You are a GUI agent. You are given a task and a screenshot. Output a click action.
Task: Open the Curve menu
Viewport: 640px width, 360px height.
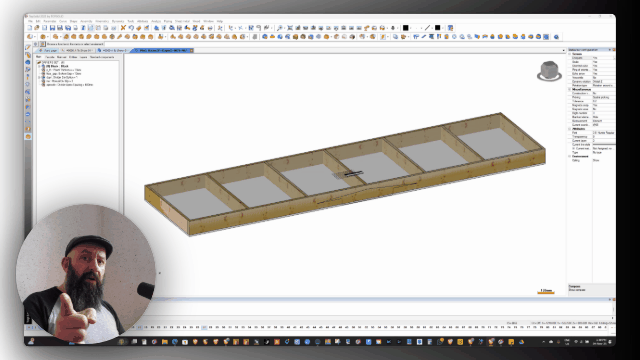click(x=63, y=21)
